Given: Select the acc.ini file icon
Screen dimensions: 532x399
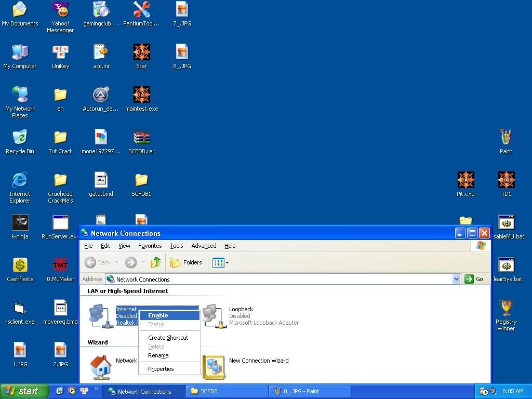Looking at the screenshot, I should click(101, 56).
